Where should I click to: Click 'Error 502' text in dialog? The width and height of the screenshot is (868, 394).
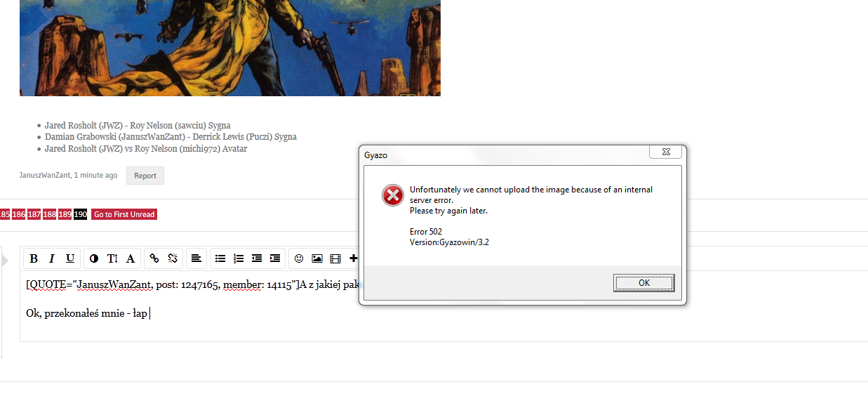point(426,232)
